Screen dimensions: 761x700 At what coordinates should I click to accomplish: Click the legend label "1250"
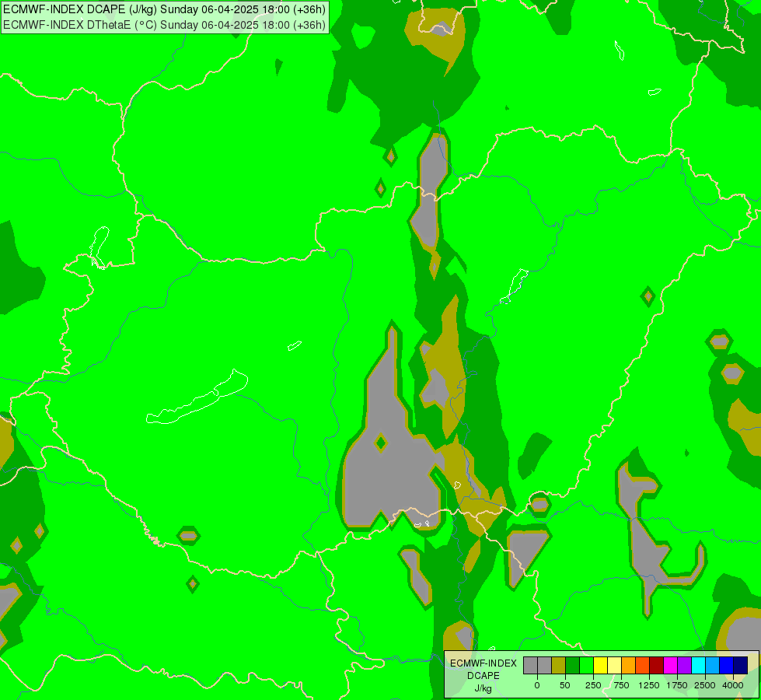click(x=649, y=685)
